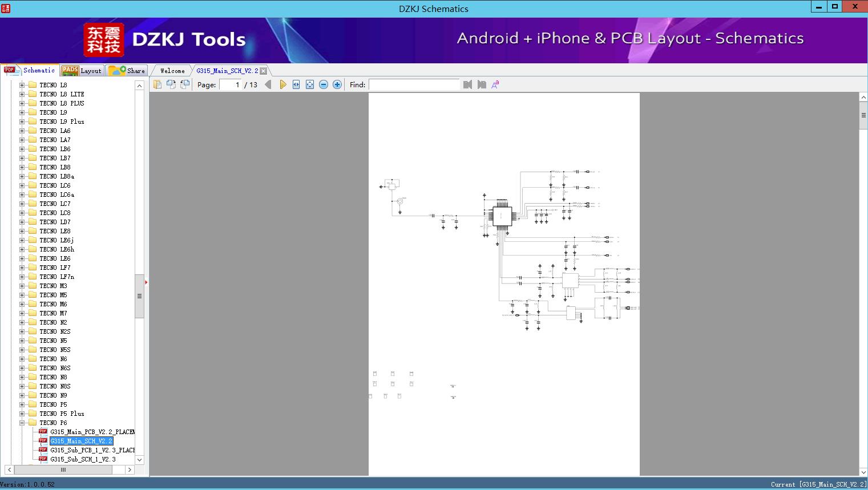Click document scrollbar down arrow
The width and height of the screenshot is (868, 490).
coord(863,472)
